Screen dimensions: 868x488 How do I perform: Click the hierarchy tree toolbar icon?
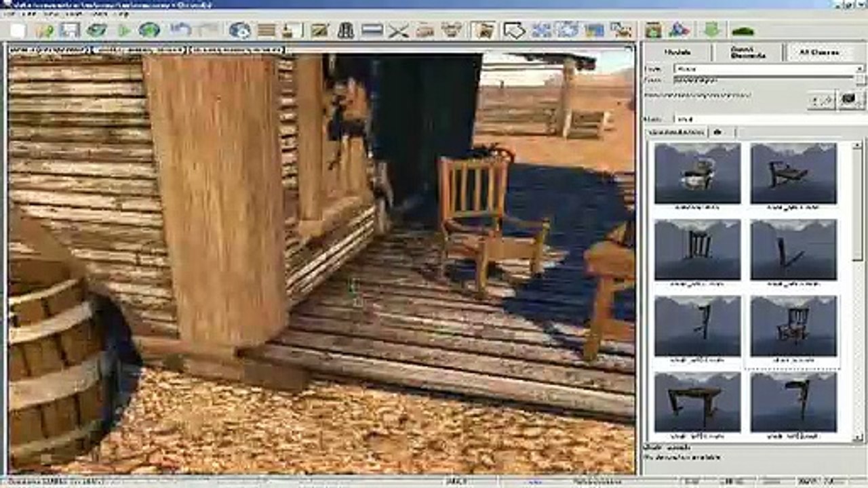[620, 30]
